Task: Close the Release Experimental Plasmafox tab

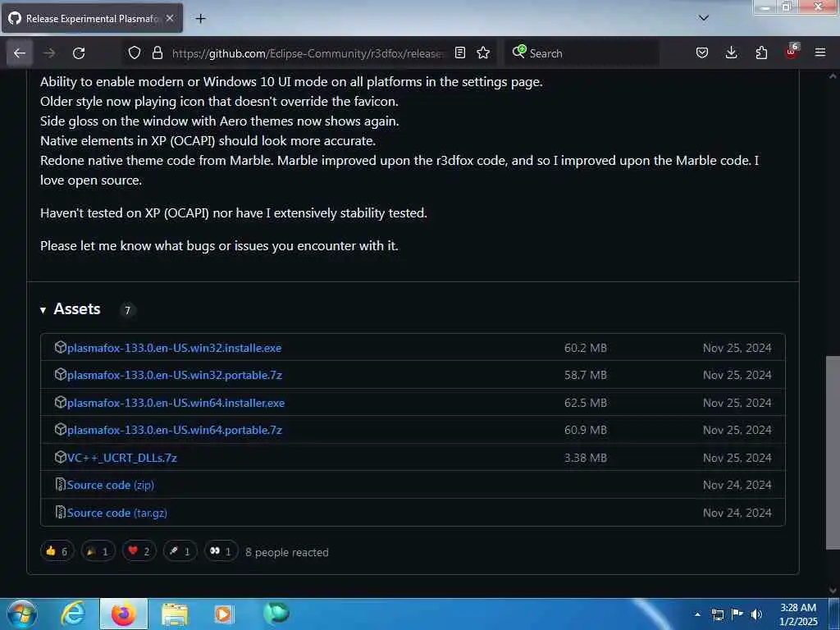Action: click(x=170, y=18)
